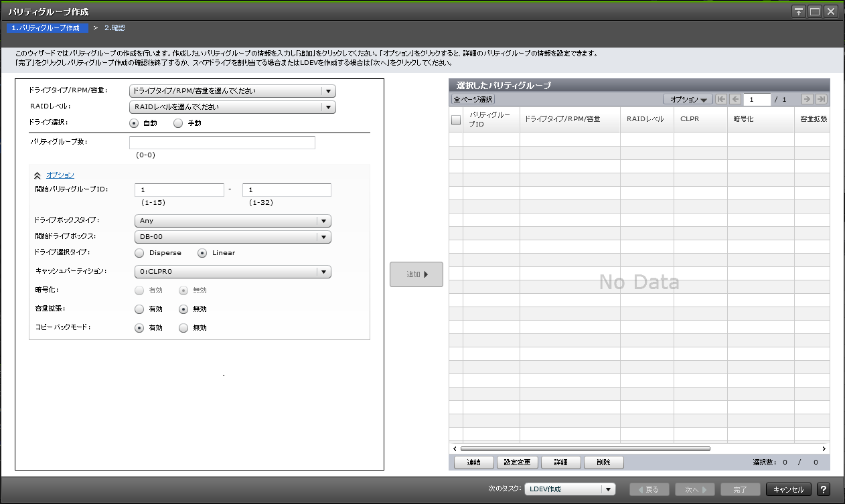Click the next page arrow icon
Viewport: 845px width, 504px height.
(808, 99)
